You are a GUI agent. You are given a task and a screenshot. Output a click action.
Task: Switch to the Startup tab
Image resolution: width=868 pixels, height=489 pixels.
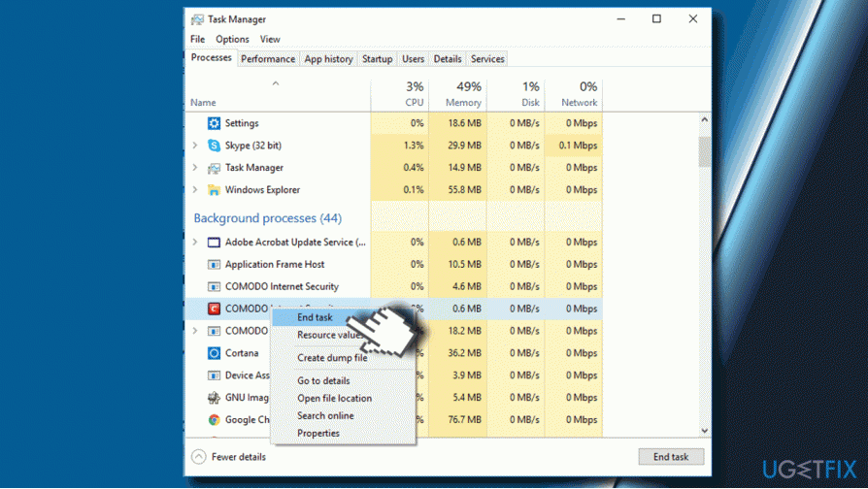tap(377, 58)
